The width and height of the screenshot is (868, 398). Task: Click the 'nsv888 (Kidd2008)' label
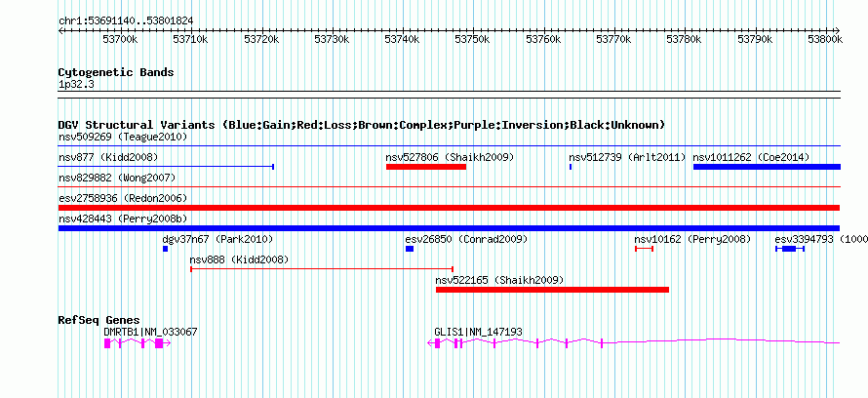(239, 259)
